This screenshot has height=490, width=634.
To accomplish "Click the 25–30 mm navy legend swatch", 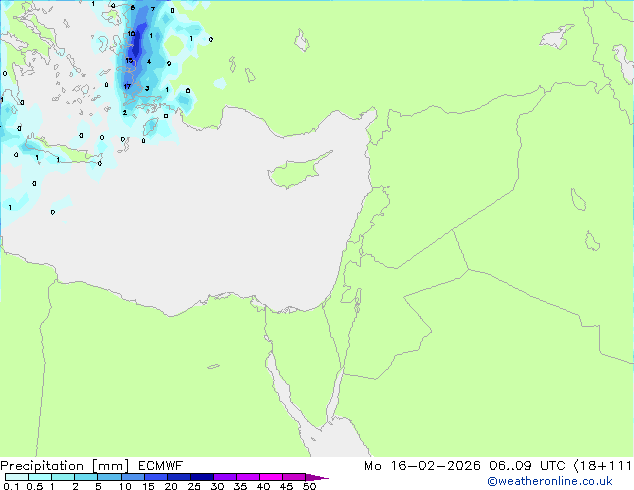I will (x=202, y=477).
